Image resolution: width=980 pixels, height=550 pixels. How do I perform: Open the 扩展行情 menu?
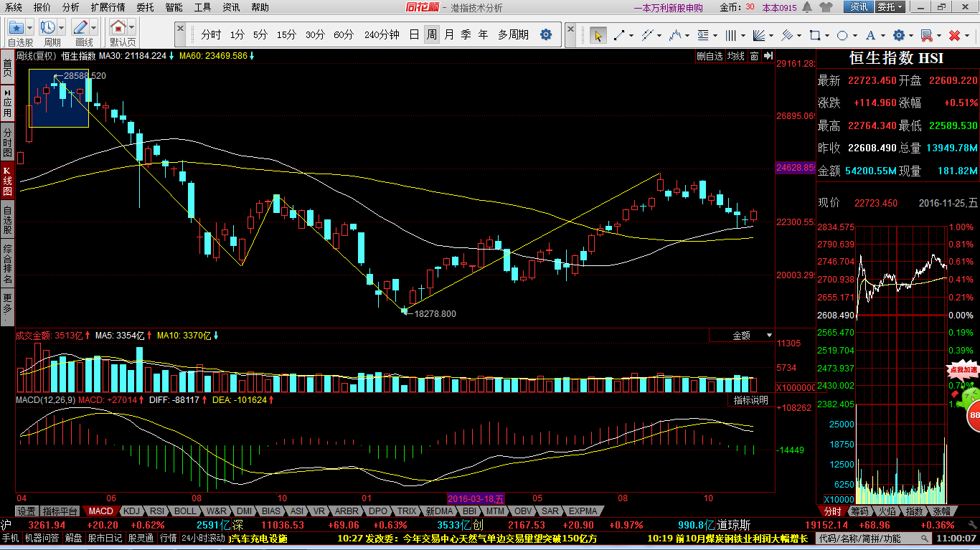108,7
